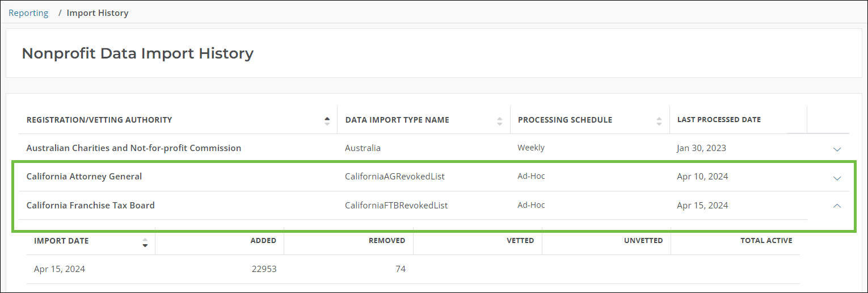Click Import History breadcrumb item
Screen dimensions: 868x293
98,12
